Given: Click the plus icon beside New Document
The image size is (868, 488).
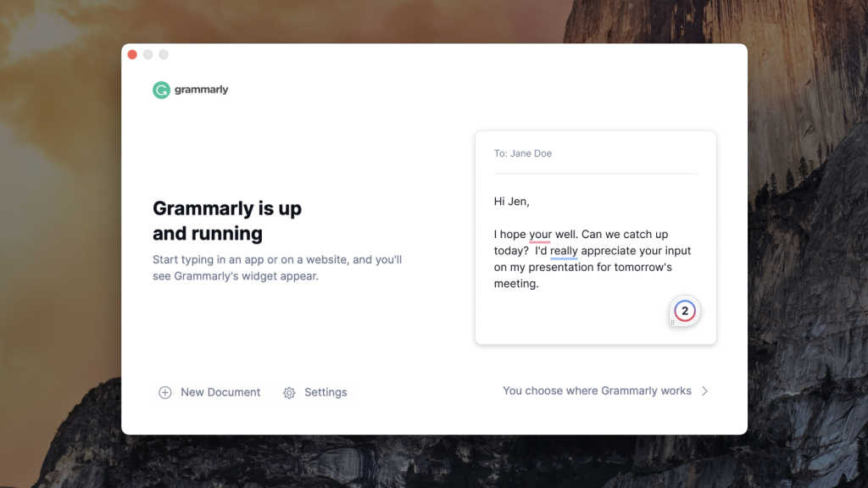Looking at the screenshot, I should [165, 392].
